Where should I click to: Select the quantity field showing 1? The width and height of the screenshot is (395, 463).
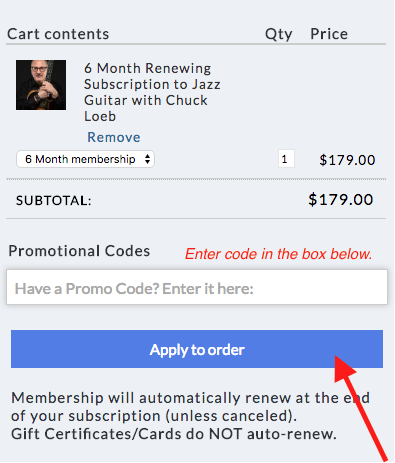(x=286, y=159)
